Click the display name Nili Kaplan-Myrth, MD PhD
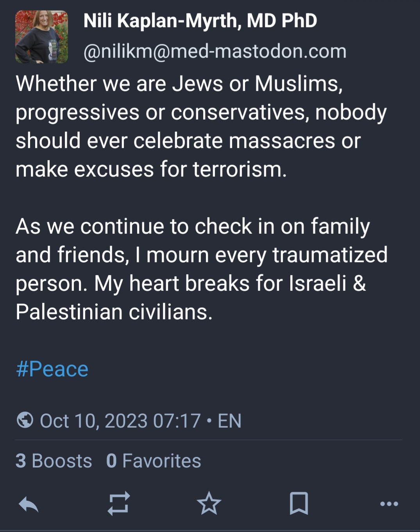 [x=200, y=20]
